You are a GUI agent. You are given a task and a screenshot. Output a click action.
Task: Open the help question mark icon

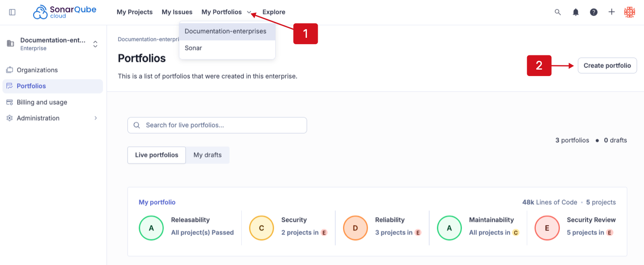[594, 12]
